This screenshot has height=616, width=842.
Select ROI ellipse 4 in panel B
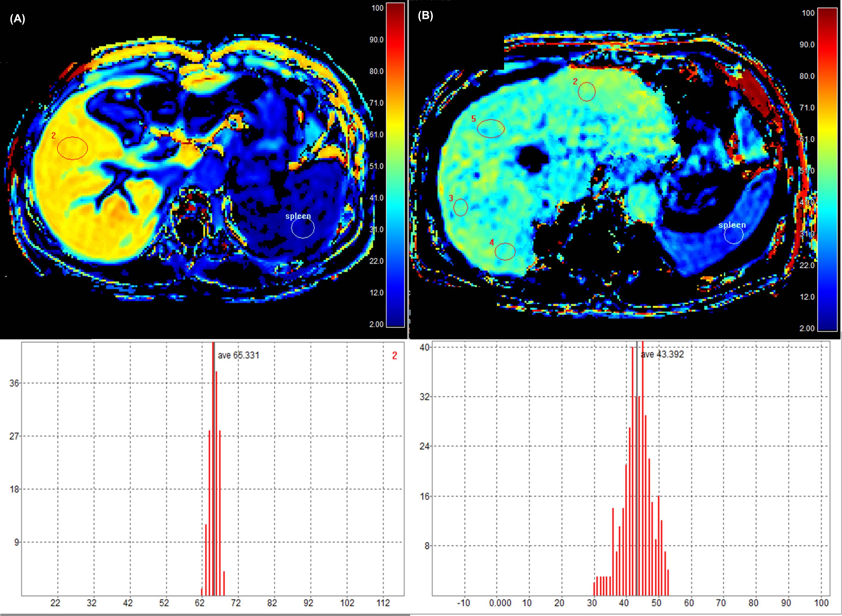click(x=505, y=251)
